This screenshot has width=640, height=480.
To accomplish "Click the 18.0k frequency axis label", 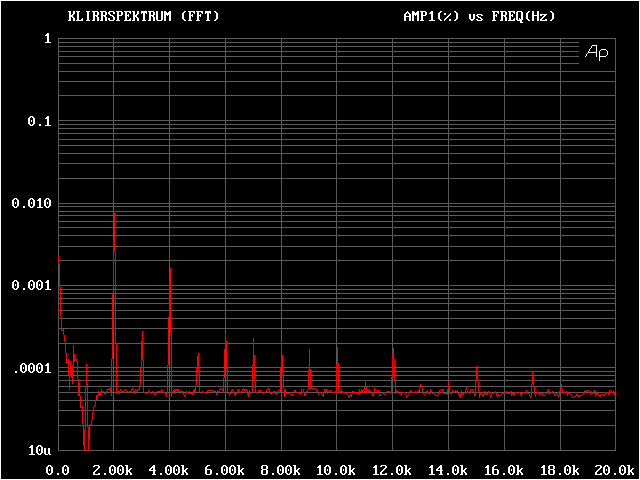I will (x=559, y=469).
